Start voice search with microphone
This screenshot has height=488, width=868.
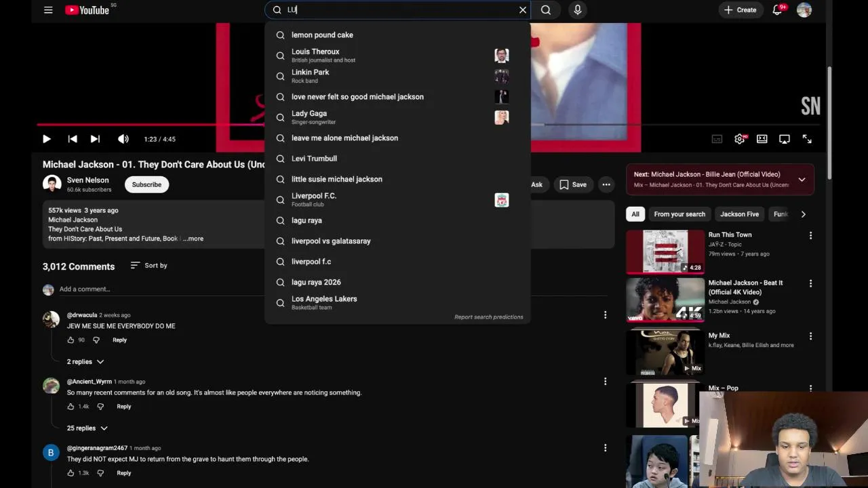pos(578,10)
